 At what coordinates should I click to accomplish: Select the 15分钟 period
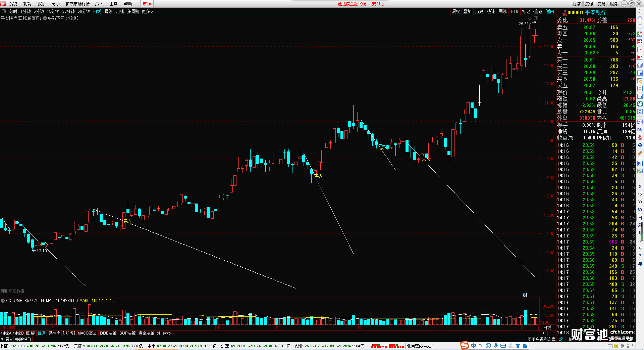[x=53, y=11]
